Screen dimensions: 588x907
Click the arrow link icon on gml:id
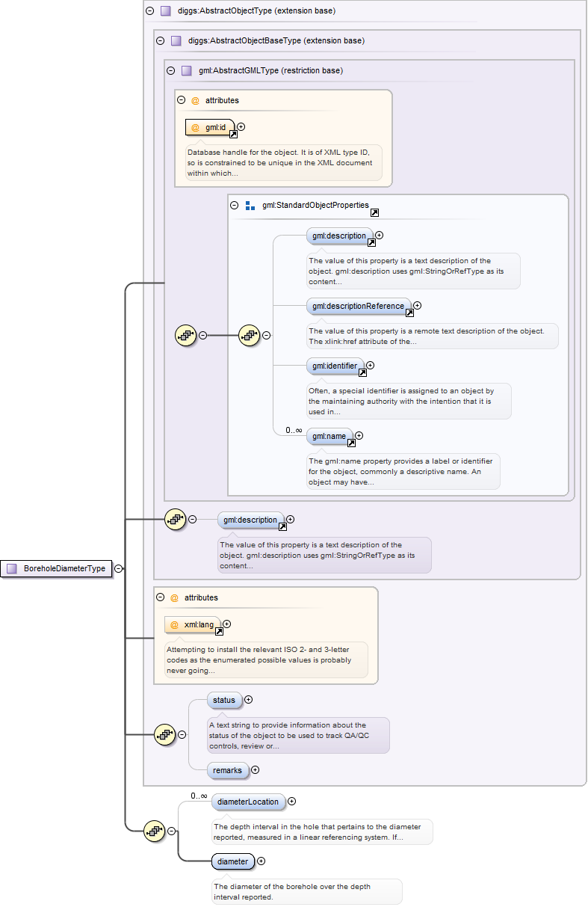click(233, 135)
